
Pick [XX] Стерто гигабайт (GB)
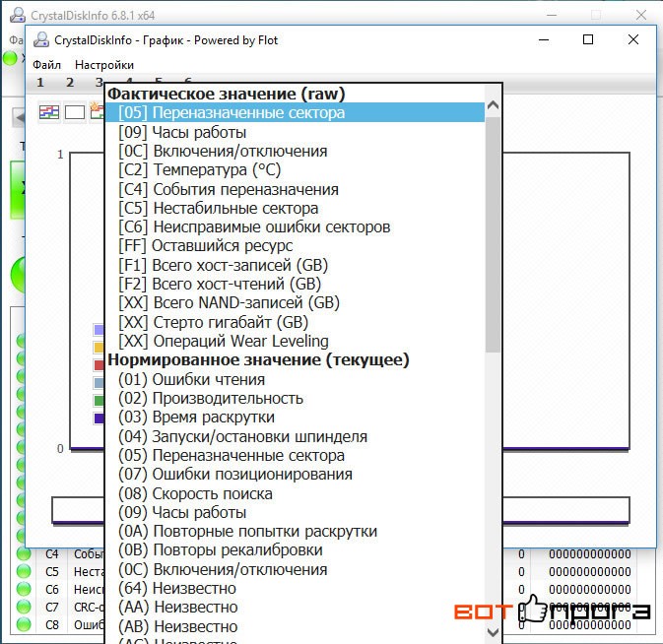[295, 322]
